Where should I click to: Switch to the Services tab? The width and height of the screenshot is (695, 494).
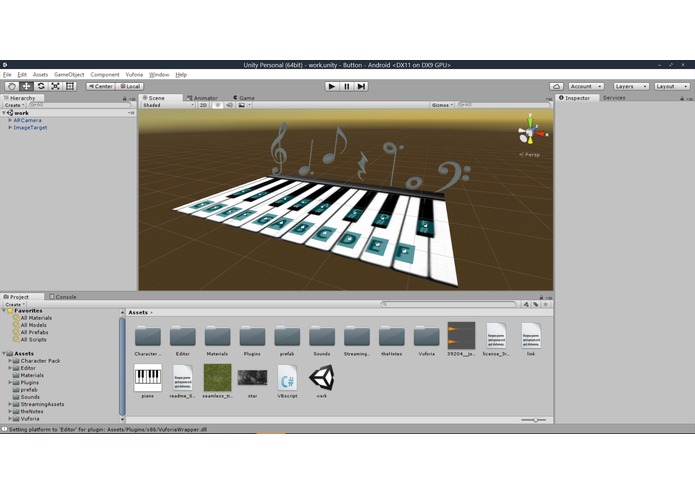614,98
